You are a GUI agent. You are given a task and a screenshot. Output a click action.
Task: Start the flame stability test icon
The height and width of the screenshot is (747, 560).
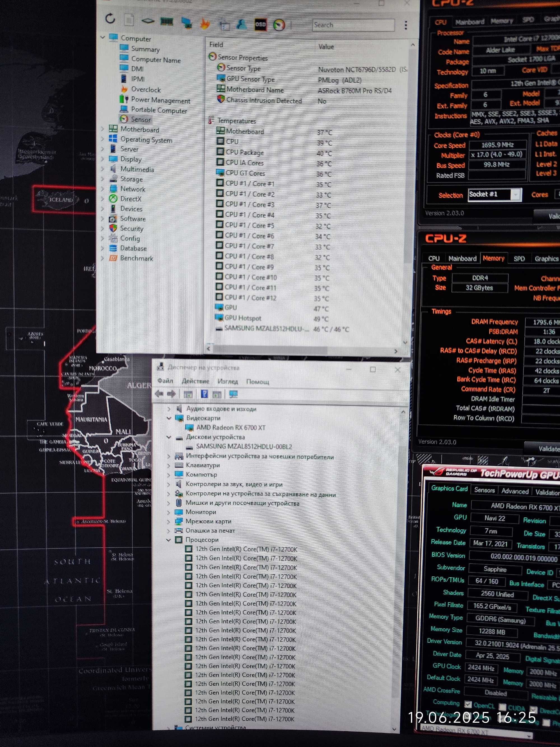(205, 23)
